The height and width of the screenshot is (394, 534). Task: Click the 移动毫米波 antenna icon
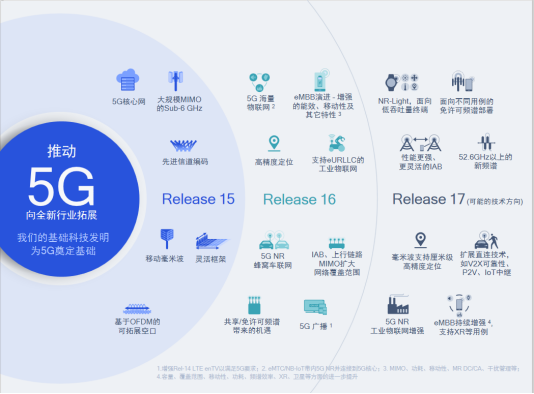167,239
